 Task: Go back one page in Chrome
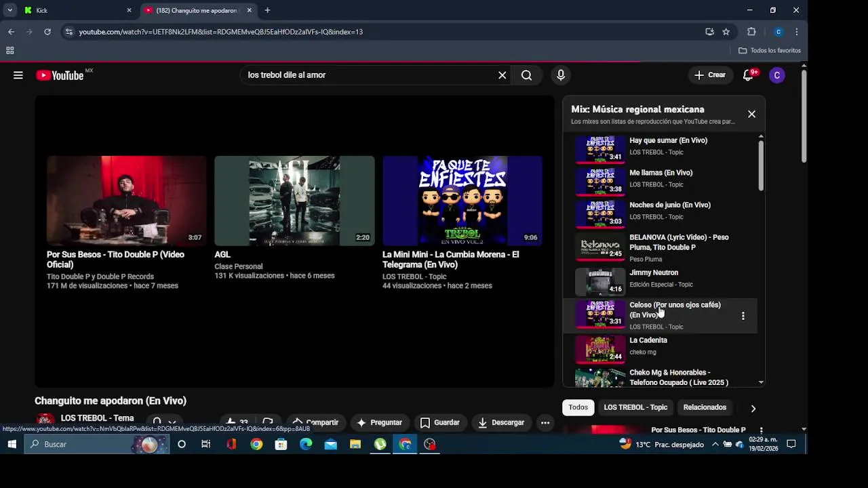[11, 32]
